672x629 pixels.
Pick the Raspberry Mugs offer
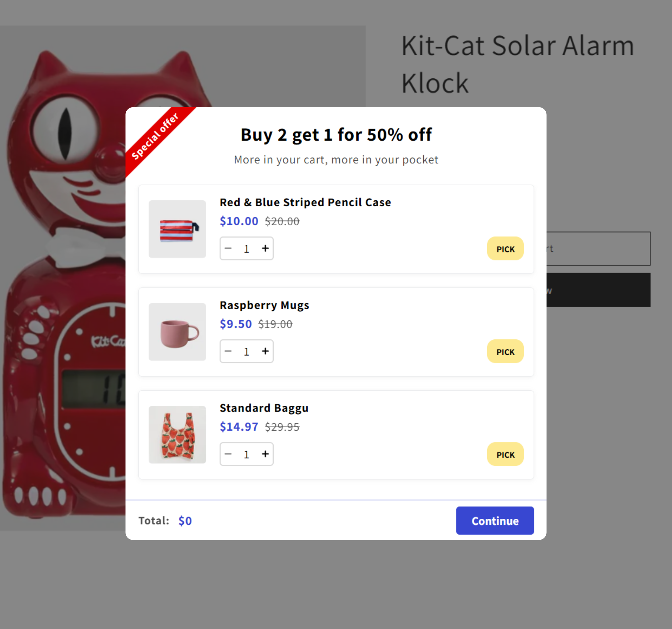[505, 351]
